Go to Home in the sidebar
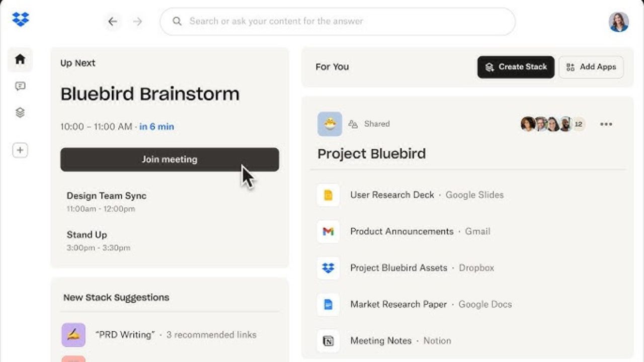644x362 pixels. click(x=20, y=59)
